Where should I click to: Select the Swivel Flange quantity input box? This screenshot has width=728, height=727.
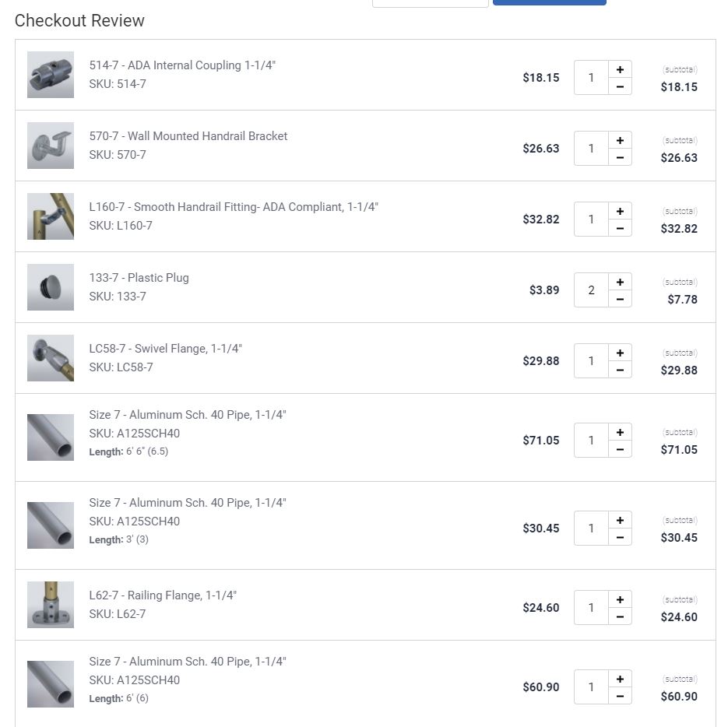click(591, 361)
